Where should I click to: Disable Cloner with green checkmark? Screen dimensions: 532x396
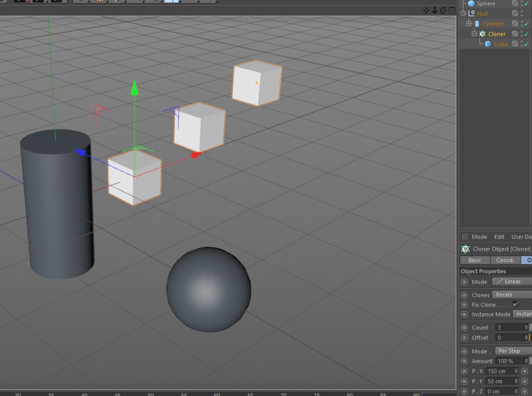click(x=527, y=34)
